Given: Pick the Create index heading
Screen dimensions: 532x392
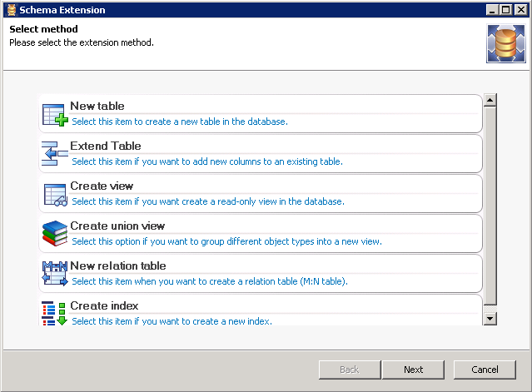Looking at the screenshot, I should [x=104, y=306].
